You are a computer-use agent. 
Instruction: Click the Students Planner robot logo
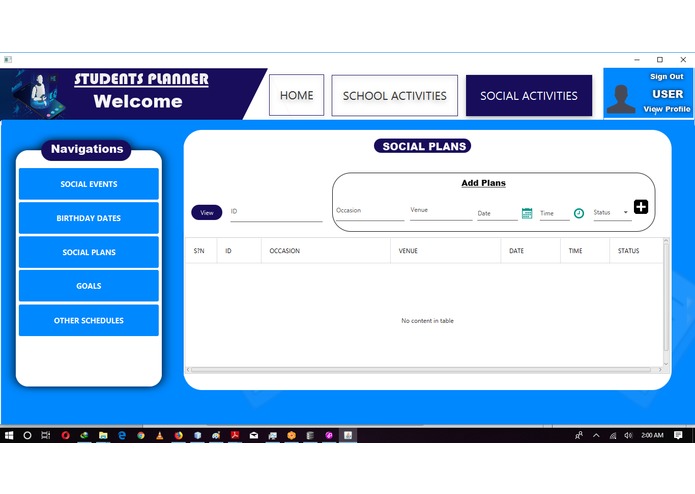pos(39,93)
